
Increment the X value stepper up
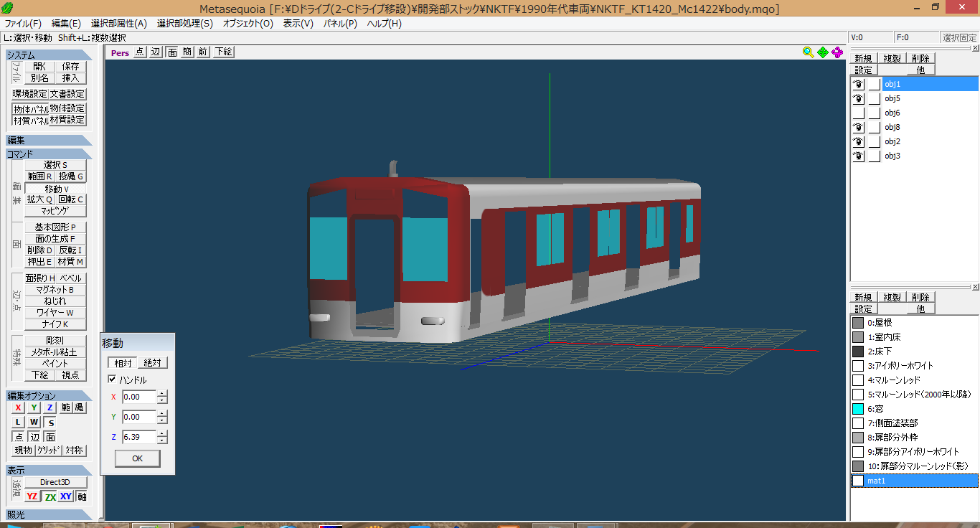(x=163, y=393)
